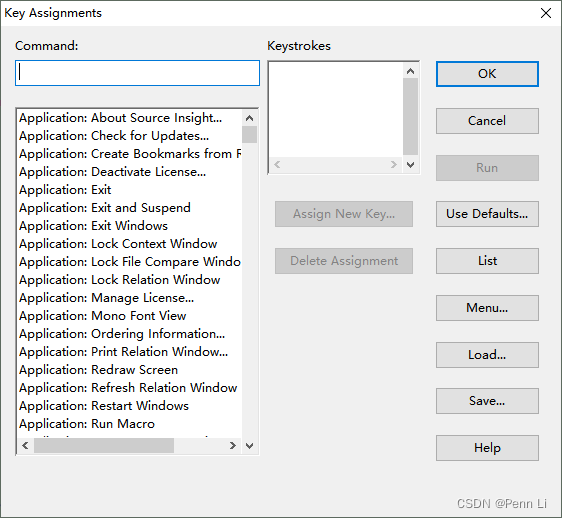The height and width of the screenshot is (518, 562).
Task: Click the right arrow of command list horizontal scrollbar
Action: click(233, 446)
